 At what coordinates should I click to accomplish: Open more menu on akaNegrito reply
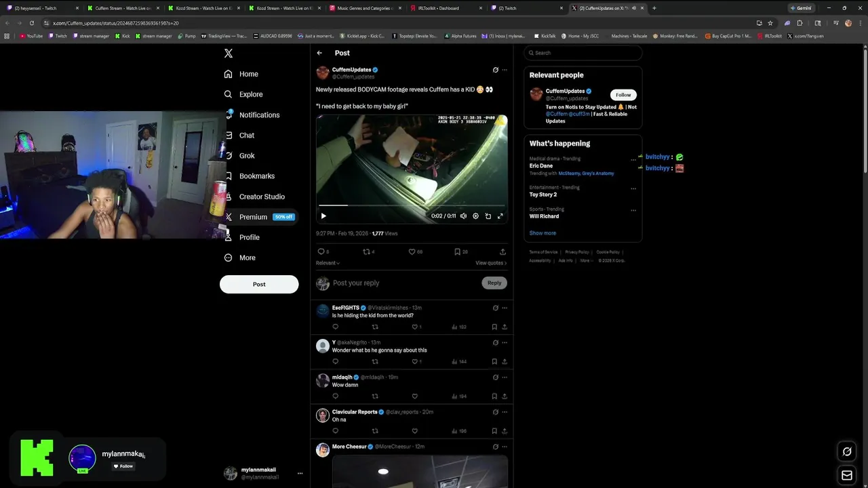click(x=504, y=342)
